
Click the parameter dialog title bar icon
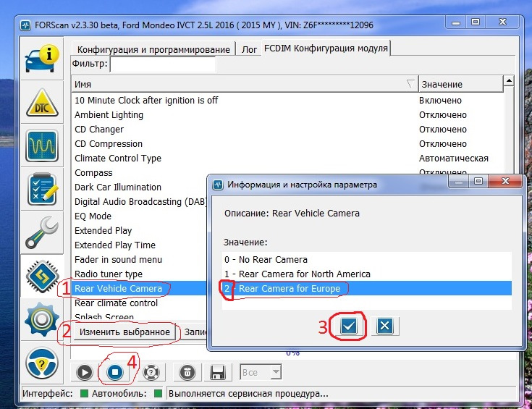218,185
